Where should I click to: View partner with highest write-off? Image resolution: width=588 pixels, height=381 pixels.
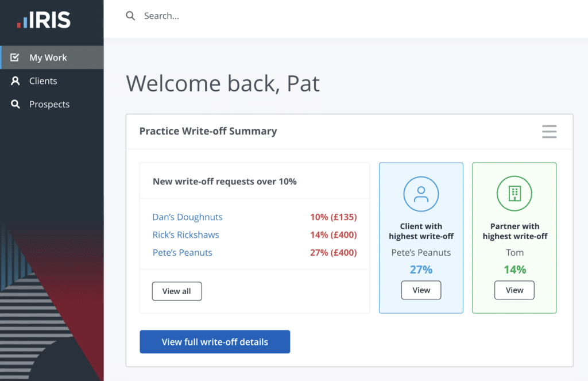pos(514,290)
